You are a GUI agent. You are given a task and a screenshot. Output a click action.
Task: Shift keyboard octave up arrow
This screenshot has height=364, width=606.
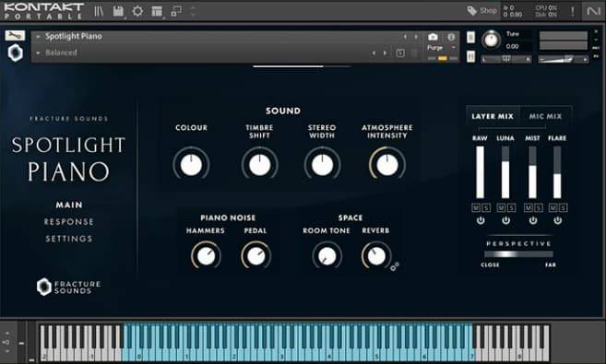coord(7,333)
